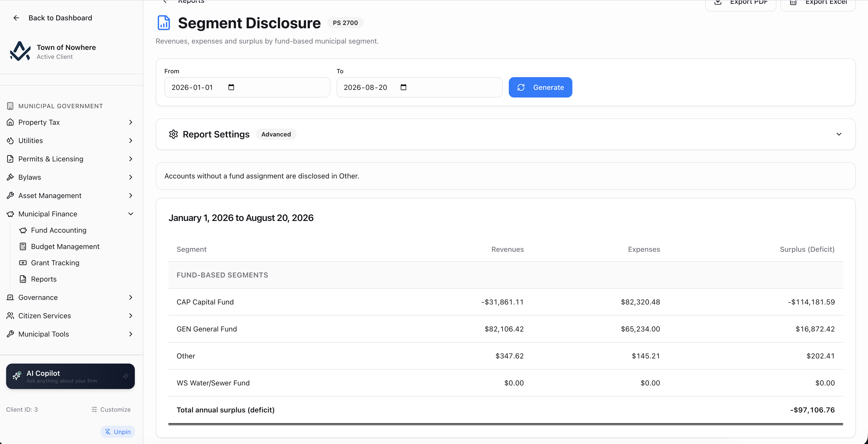Click the GEN General Fund row label
Screen dimensions: 868x444
[207, 329]
